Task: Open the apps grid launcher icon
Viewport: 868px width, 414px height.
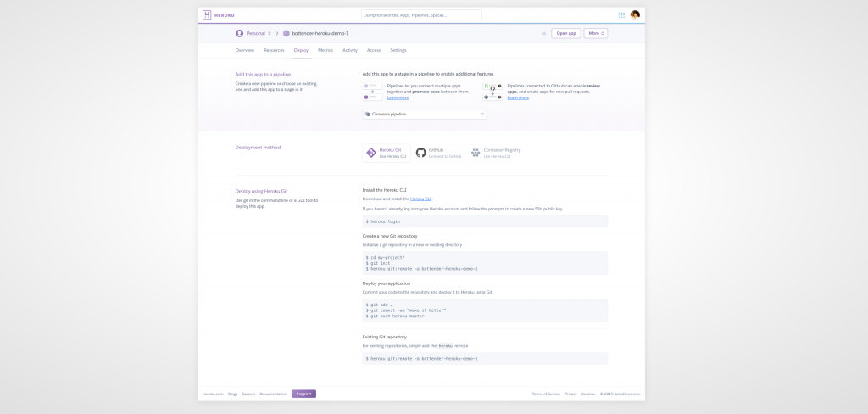Action: coord(621,15)
